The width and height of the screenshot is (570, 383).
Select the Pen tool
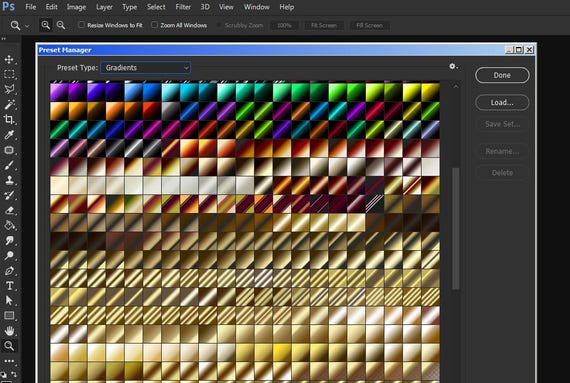9,271
